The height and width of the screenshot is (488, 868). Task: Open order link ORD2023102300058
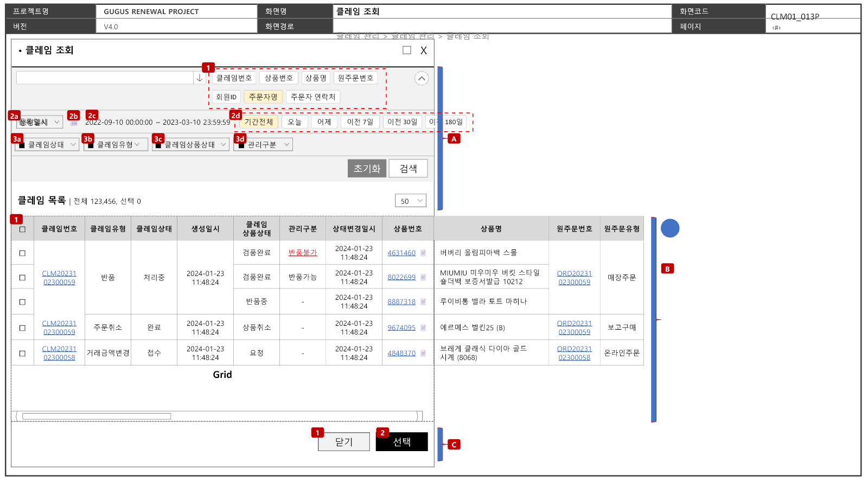click(575, 354)
